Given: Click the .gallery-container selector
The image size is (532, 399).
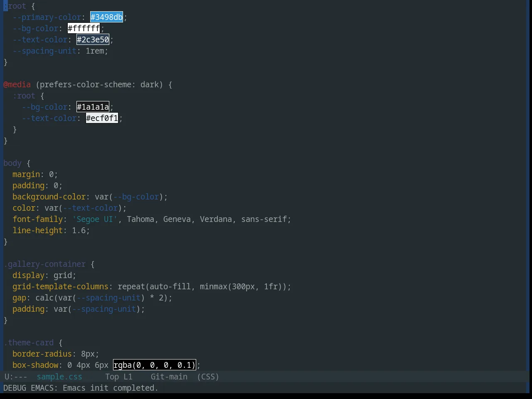Looking at the screenshot, I should (x=44, y=264).
